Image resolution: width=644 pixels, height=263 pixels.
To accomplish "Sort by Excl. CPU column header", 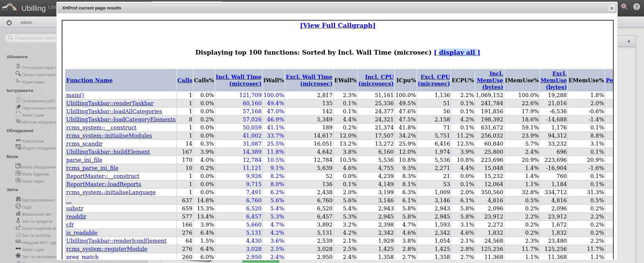I will pyautogui.click(x=434, y=80).
